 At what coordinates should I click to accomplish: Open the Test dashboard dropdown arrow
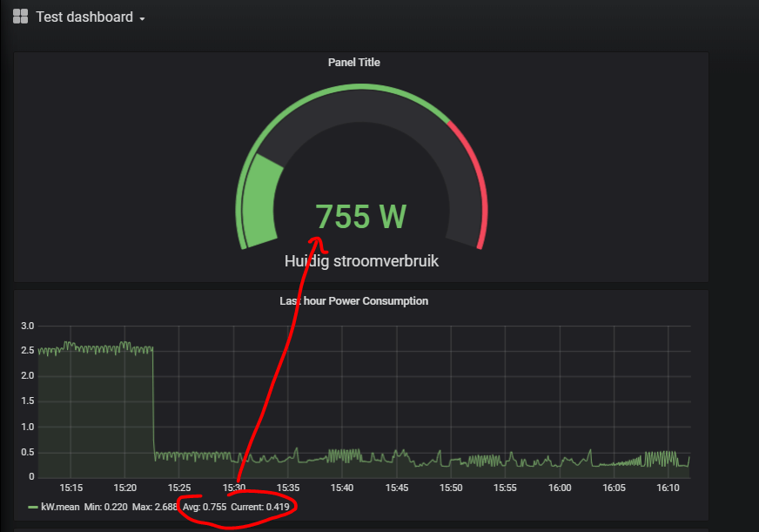click(x=143, y=19)
